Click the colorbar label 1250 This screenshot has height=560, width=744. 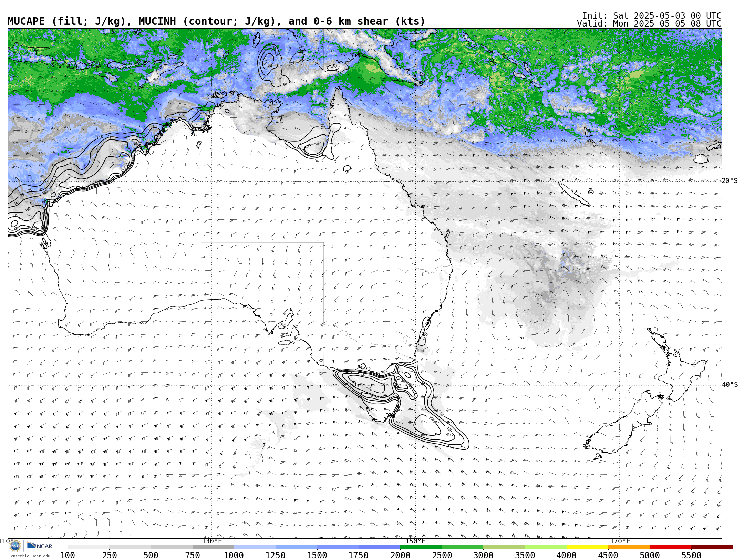(x=276, y=556)
